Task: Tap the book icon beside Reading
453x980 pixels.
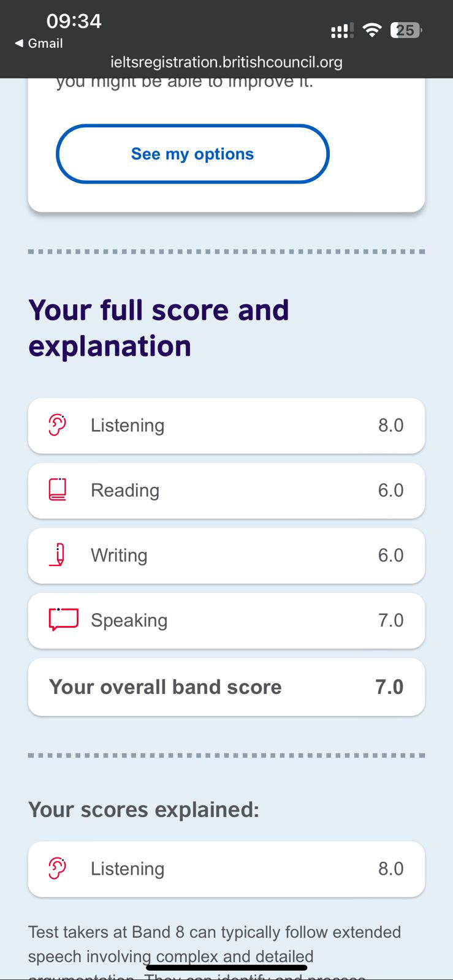Action: click(x=57, y=490)
